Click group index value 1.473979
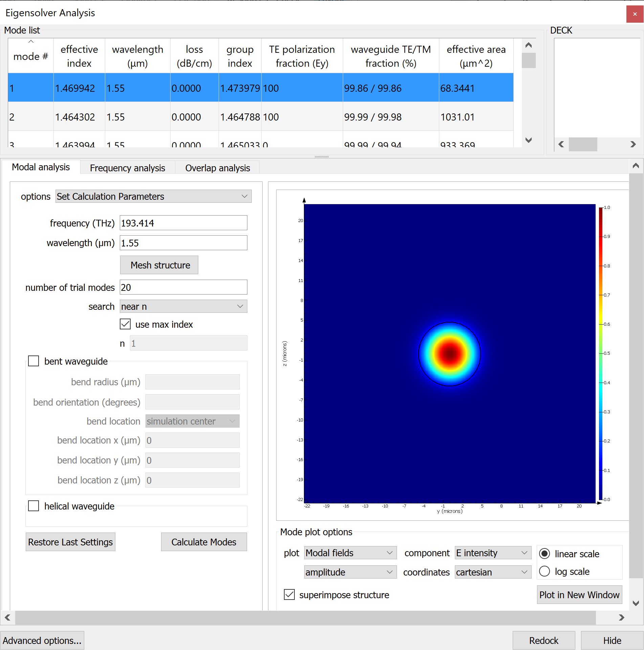Image resolution: width=644 pixels, height=650 pixels. click(240, 88)
